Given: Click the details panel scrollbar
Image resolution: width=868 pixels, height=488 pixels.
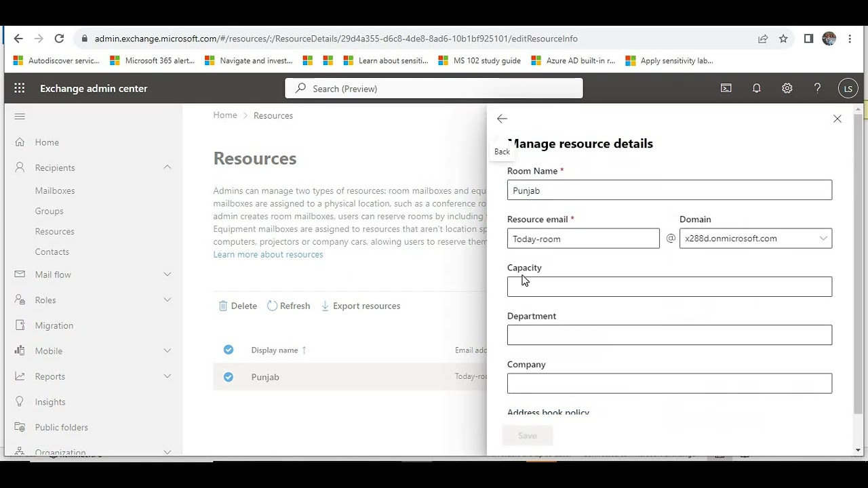Looking at the screenshot, I should 859,264.
